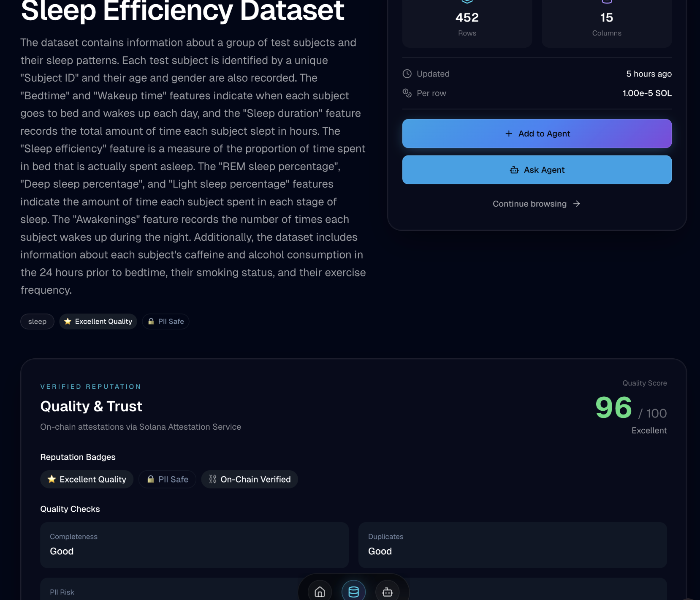Click the 5 hours ago updated value
700x600 pixels.
[x=649, y=74]
